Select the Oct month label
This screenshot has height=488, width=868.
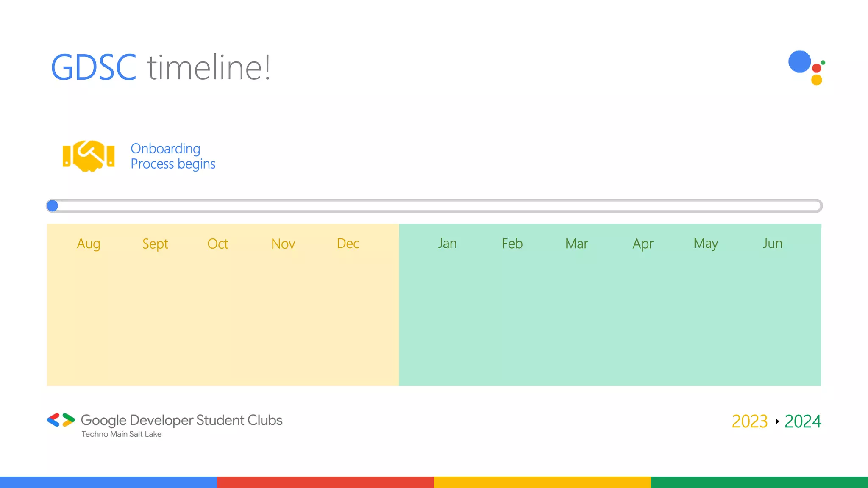[218, 244]
